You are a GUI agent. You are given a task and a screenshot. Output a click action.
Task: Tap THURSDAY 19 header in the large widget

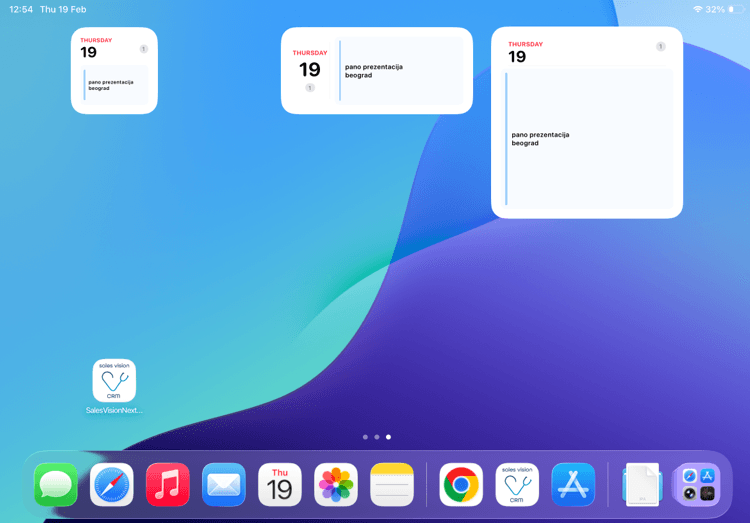525,52
